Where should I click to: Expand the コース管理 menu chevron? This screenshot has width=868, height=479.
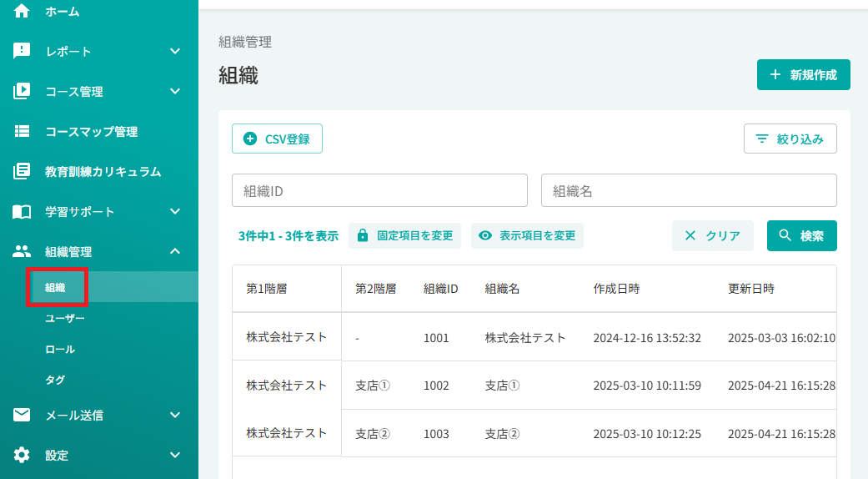pyautogui.click(x=175, y=91)
